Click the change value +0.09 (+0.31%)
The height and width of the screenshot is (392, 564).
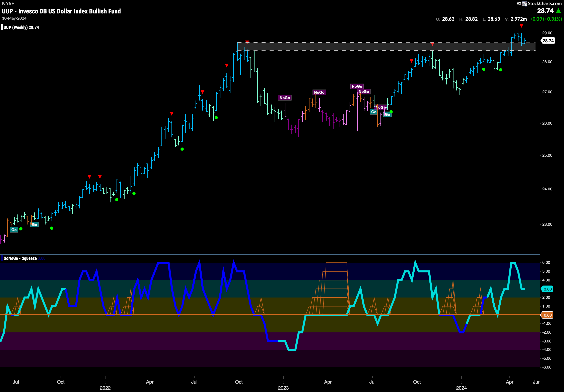tap(546, 19)
